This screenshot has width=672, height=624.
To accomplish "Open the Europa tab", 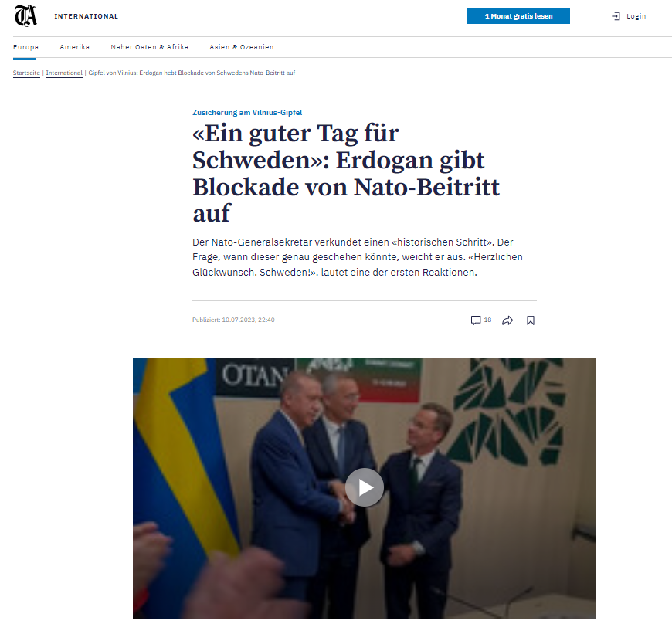I will point(25,47).
